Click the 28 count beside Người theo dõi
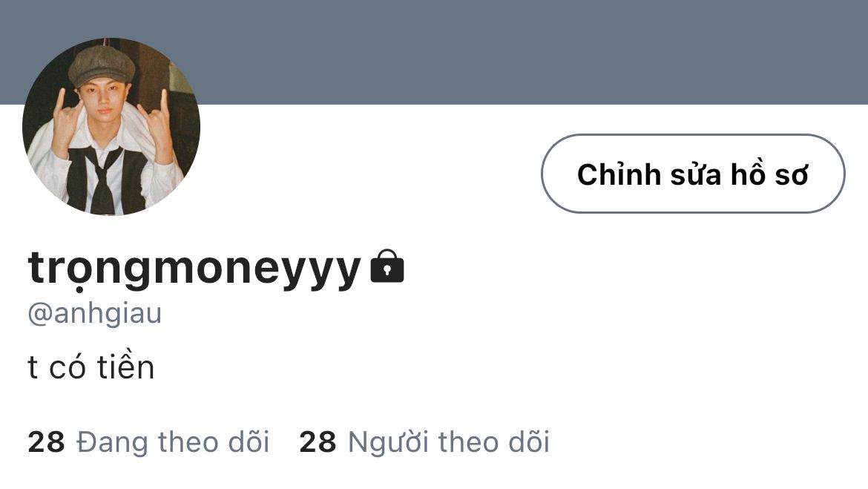 pyautogui.click(x=318, y=442)
